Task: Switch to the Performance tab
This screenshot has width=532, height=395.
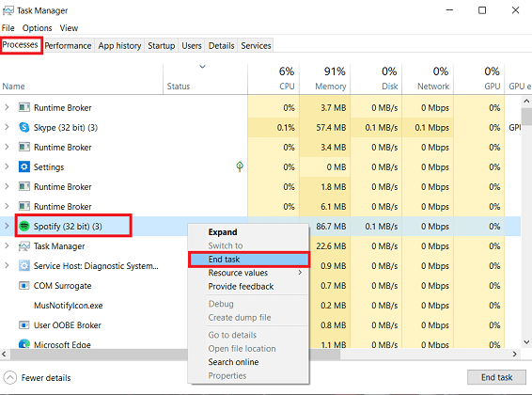Action: 68,45
